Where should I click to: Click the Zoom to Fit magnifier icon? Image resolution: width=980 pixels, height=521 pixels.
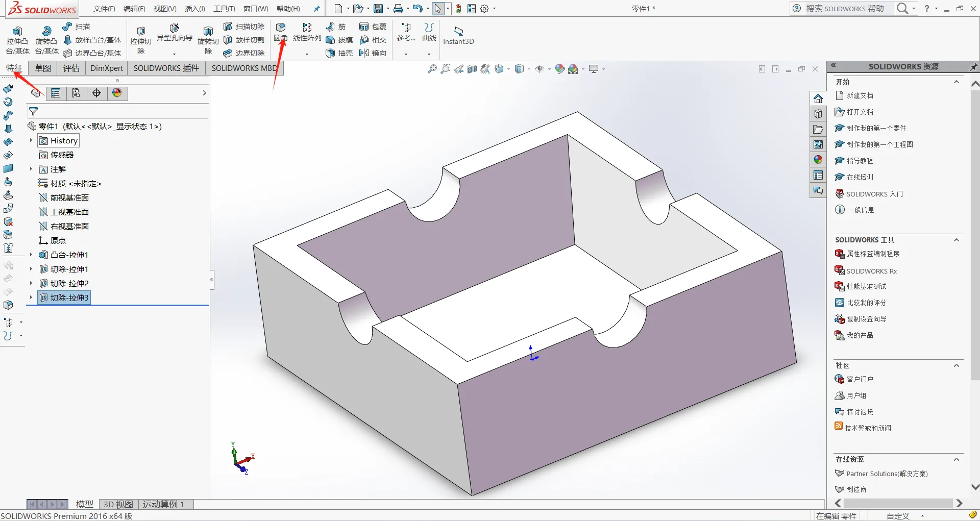click(432, 69)
